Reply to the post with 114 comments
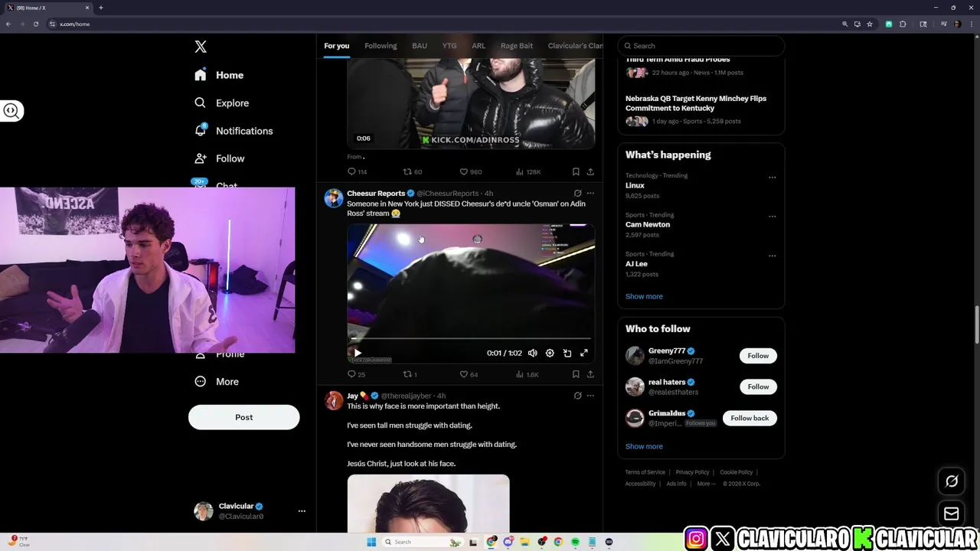This screenshot has width=980, height=551. 357,171
